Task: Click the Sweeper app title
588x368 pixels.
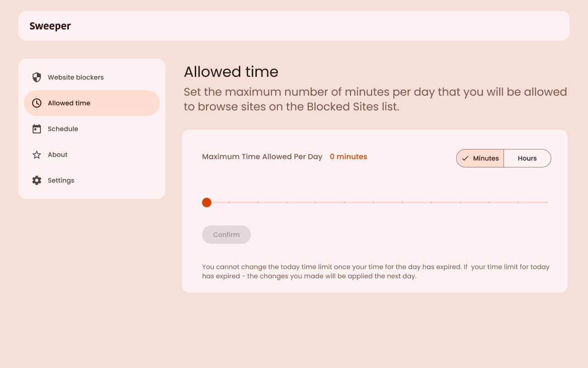Action: click(x=50, y=26)
